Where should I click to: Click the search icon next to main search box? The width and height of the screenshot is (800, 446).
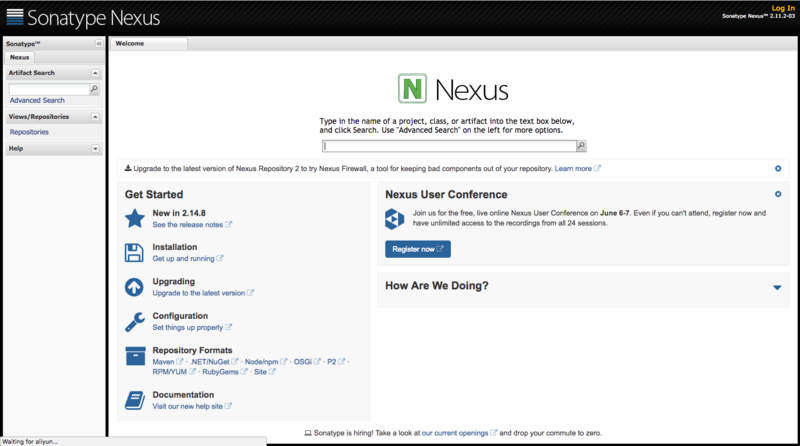pos(581,146)
